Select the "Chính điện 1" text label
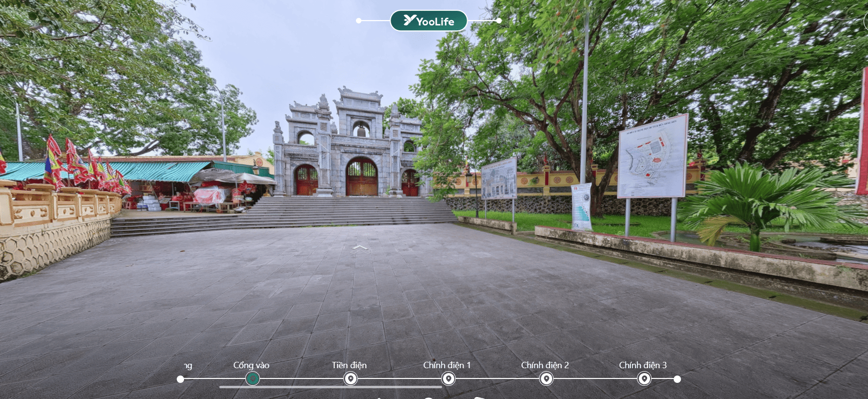Image resolution: width=868 pixels, height=399 pixels. coord(447,365)
